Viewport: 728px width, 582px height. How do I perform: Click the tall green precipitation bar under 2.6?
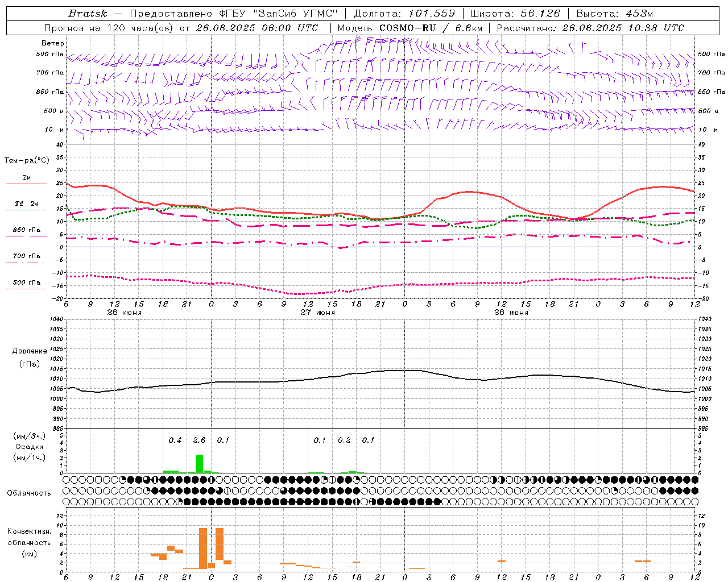(x=199, y=463)
